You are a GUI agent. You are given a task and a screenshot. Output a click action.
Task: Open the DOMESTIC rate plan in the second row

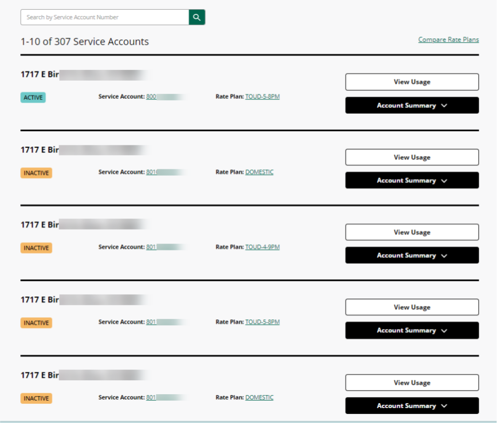(x=259, y=172)
